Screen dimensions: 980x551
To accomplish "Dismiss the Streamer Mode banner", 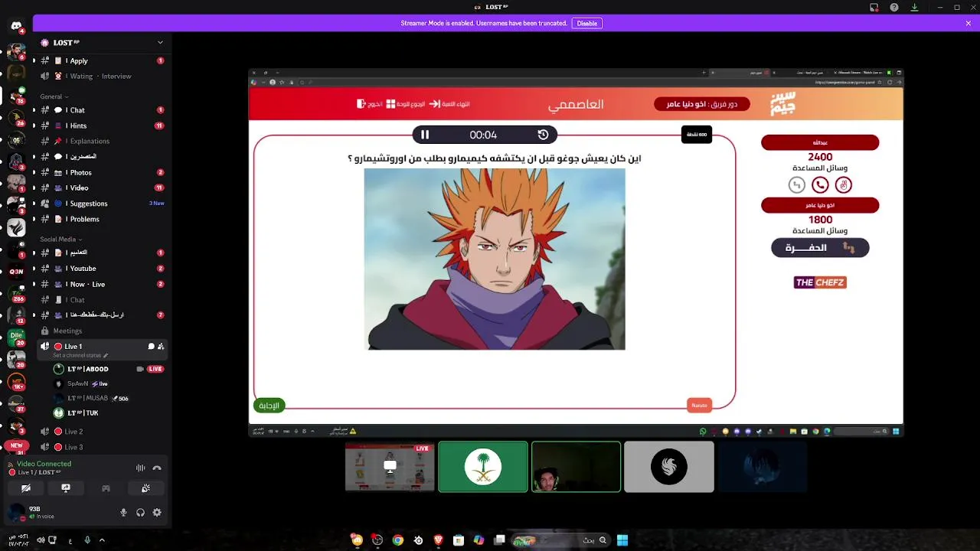I will point(969,23).
